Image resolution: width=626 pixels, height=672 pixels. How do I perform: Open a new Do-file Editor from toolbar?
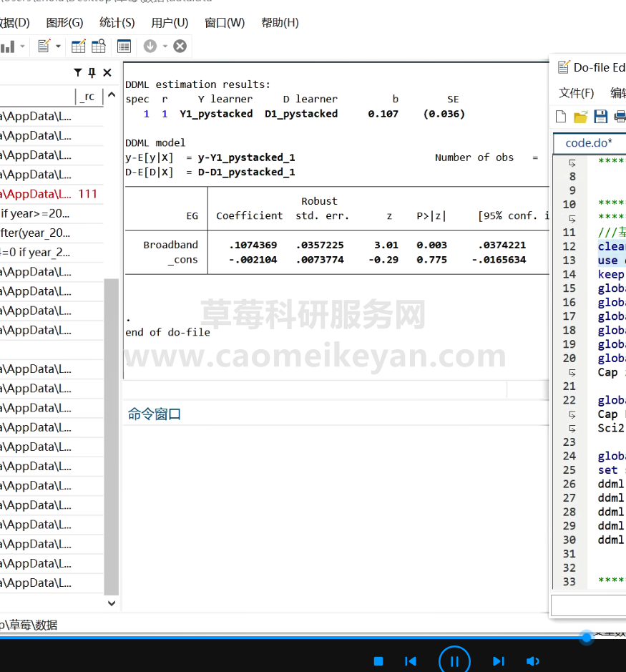pos(44,46)
